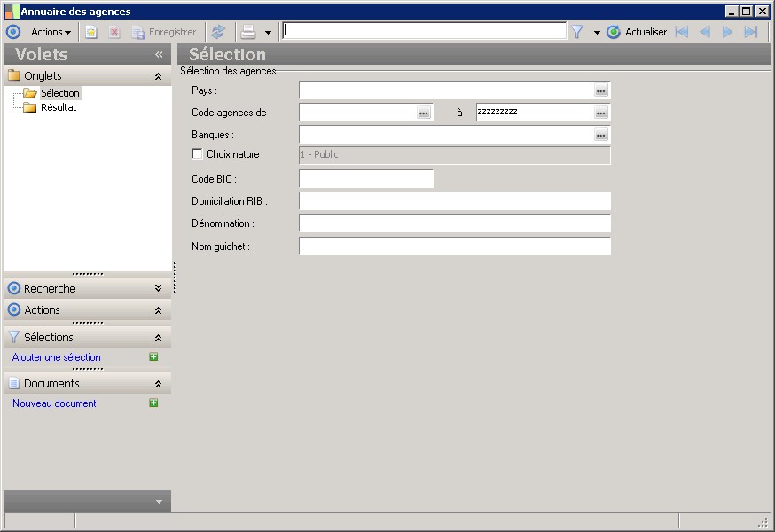Expand the Recherche section
775x532 pixels.
click(x=158, y=288)
